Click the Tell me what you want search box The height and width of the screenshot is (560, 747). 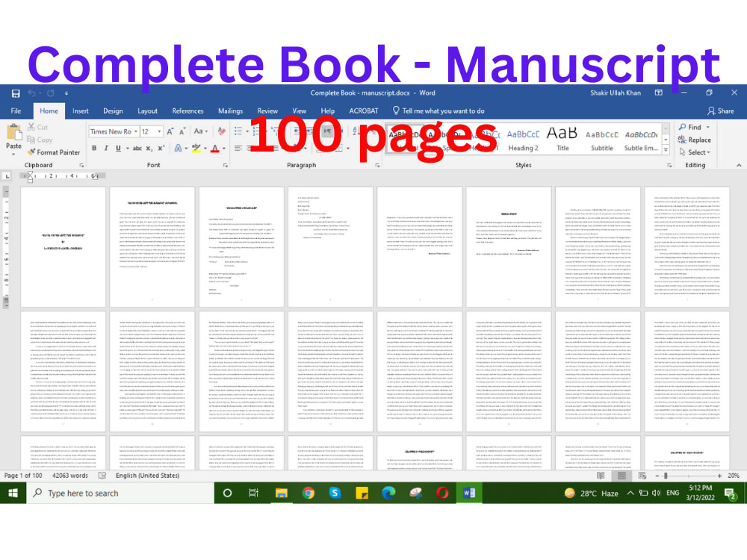(438, 111)
